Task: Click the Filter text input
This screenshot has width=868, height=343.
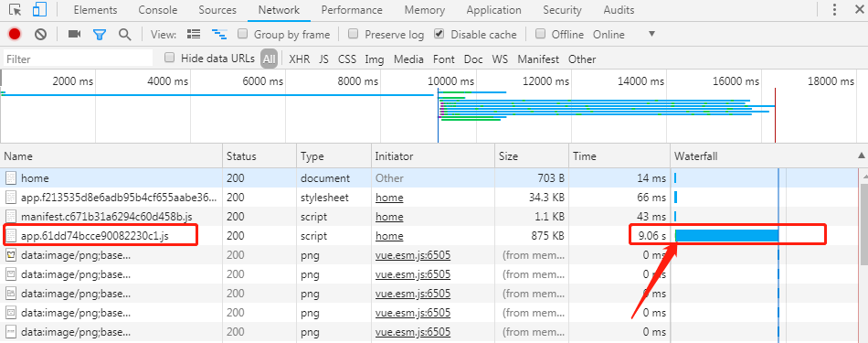Action: (78, 59)
